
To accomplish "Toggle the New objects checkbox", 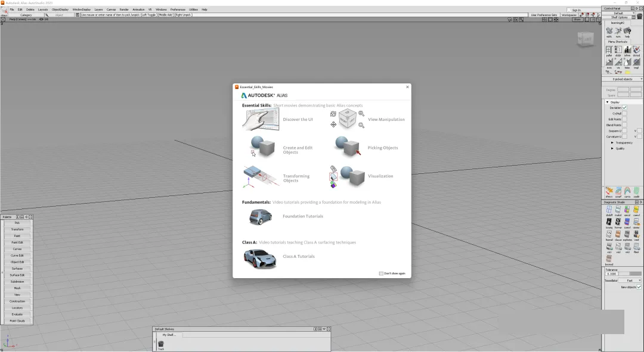I will pos(639,287).
